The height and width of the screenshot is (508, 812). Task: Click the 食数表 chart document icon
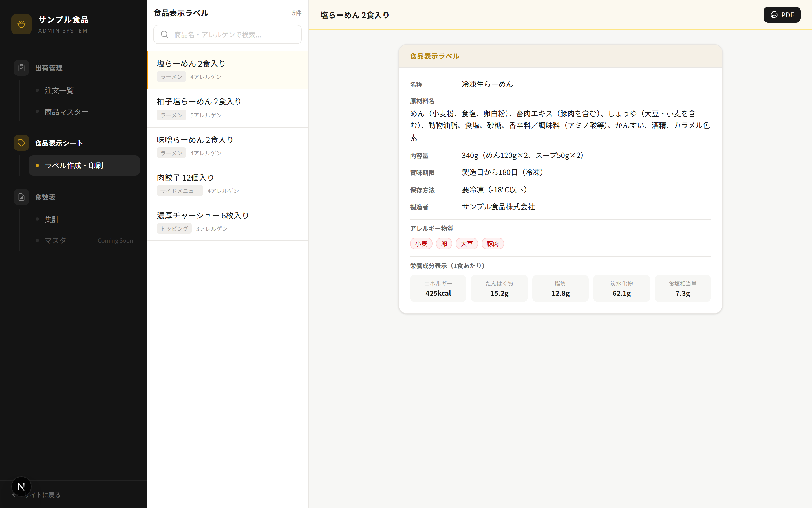coord(21,197)
